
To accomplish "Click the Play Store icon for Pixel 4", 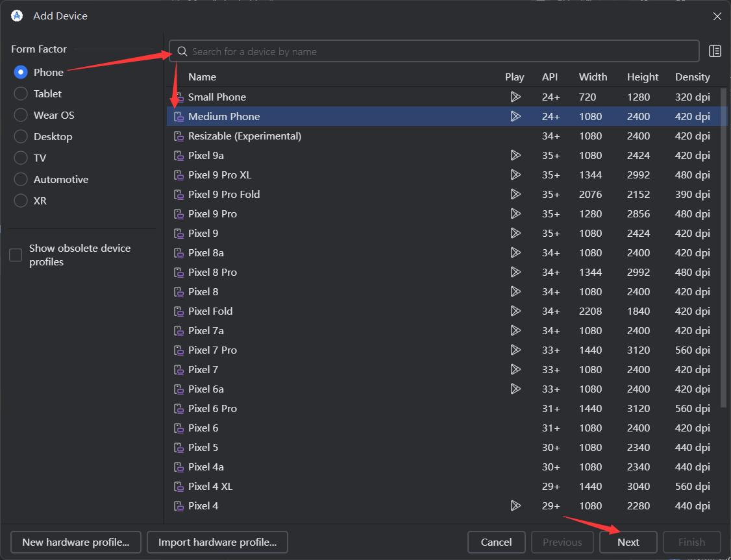I will click(x=515, y=505).
